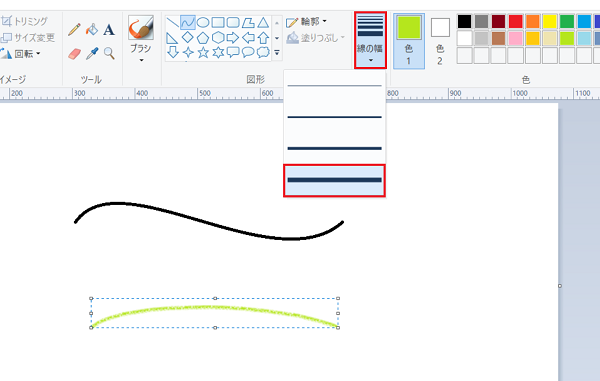Pick the pink rose color swatch

[x=515, y=38]
